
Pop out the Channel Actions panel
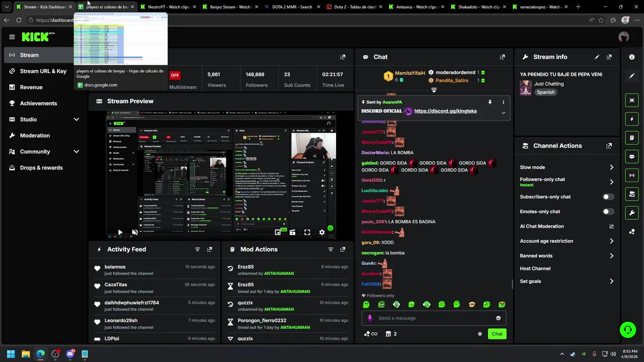[609, 146]
